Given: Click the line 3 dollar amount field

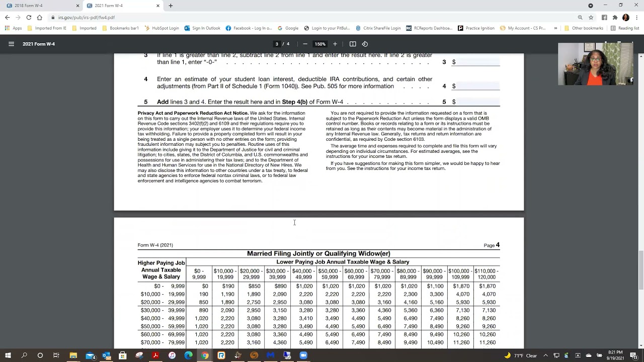Looking at the screenshot, I should tap(477, 62).
